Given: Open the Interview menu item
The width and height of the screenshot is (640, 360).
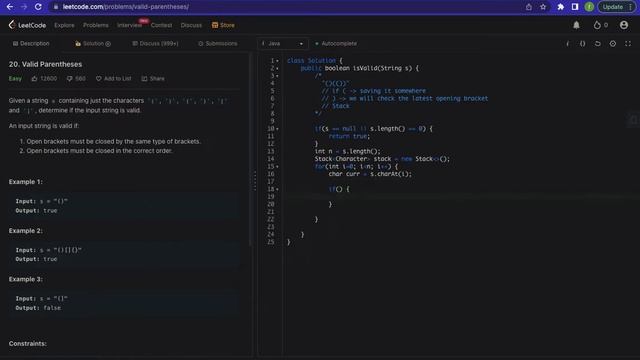Looking at the screenshot, I should coord(129,25).
